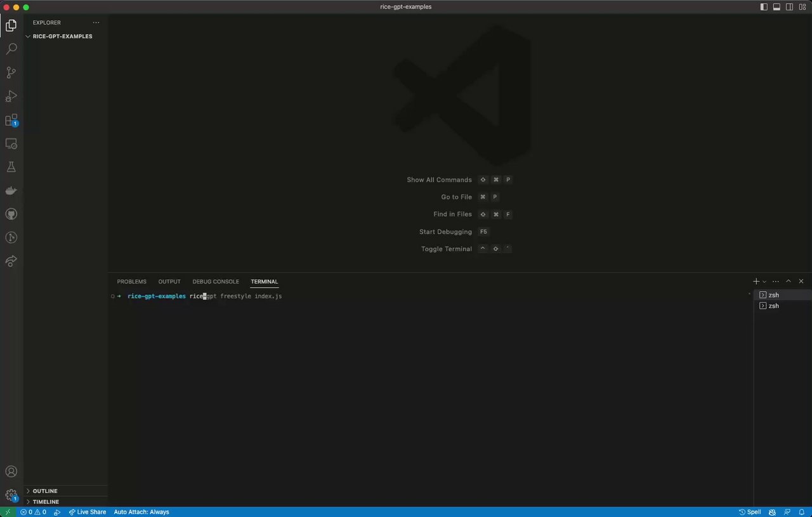
Task: Open notifications bell in status bar
Action: tap(802, 512)
